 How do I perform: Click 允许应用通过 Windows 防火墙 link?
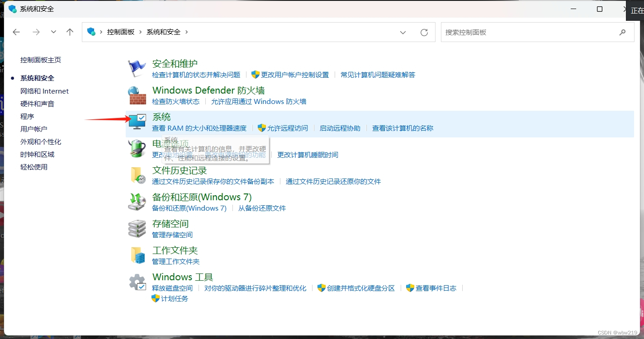259,101
